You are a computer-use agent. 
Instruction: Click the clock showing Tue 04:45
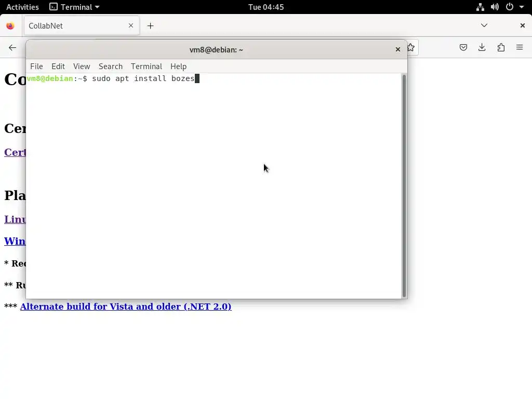[265, 7]
